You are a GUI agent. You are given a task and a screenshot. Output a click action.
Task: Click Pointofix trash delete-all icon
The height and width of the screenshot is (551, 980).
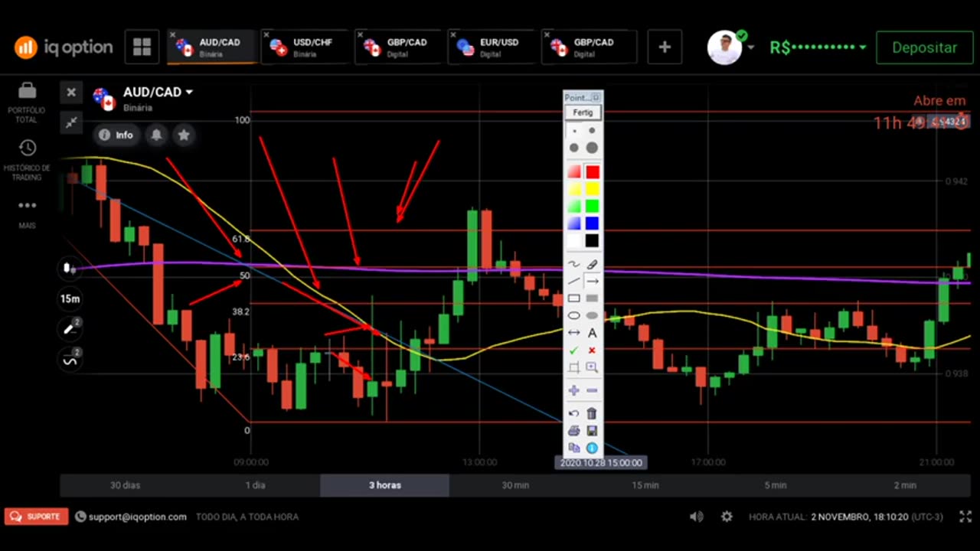(x=592, y=414)
